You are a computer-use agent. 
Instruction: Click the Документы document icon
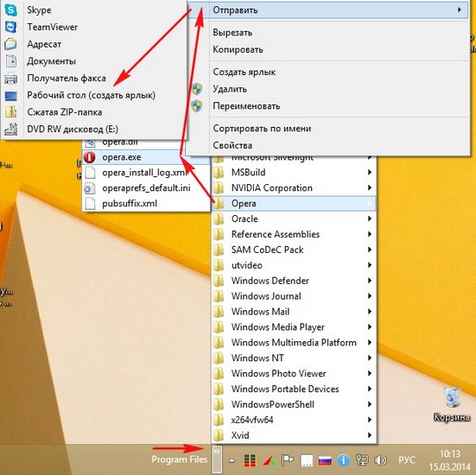pyautogui.click(x=11, y=61)
